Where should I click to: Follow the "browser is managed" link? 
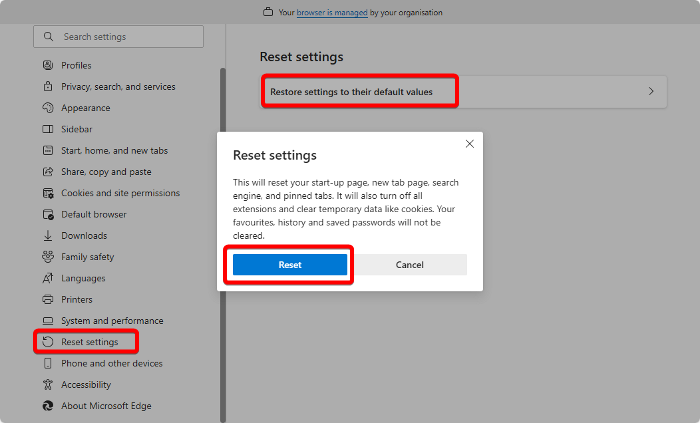[332, 12]
